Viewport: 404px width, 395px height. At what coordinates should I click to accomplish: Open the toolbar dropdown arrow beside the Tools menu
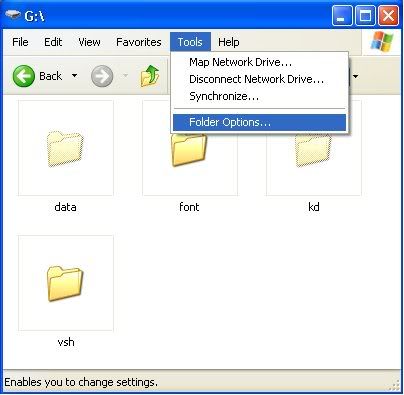tap(356, 76)
